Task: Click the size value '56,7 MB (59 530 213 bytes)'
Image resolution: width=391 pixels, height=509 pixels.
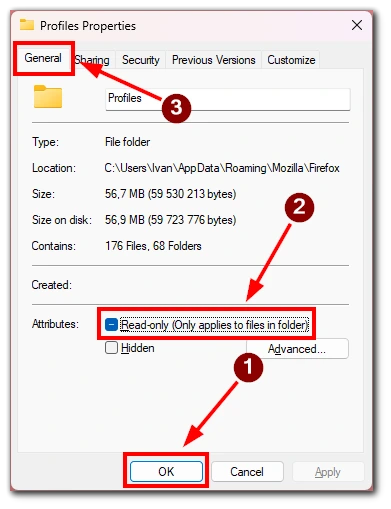Action: [x=170, y=194]
